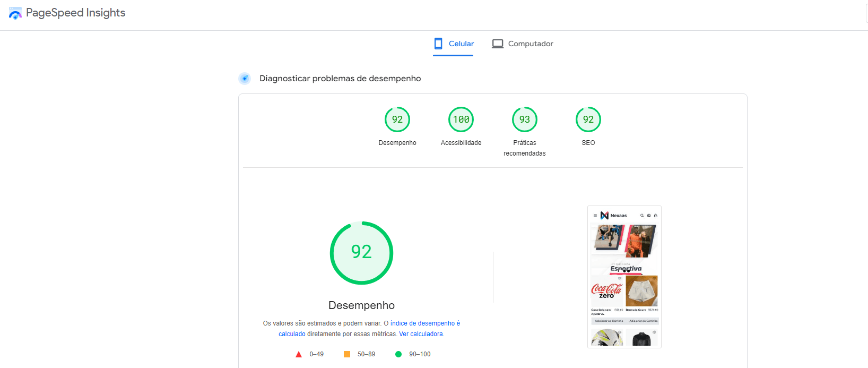Open the 'Ver calculadora' link
This screenshot has height=368, width=868.
[x=421, y=334]
